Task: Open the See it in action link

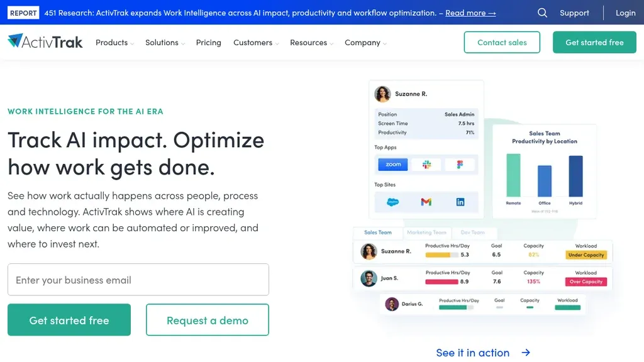Action: point(473,353)
